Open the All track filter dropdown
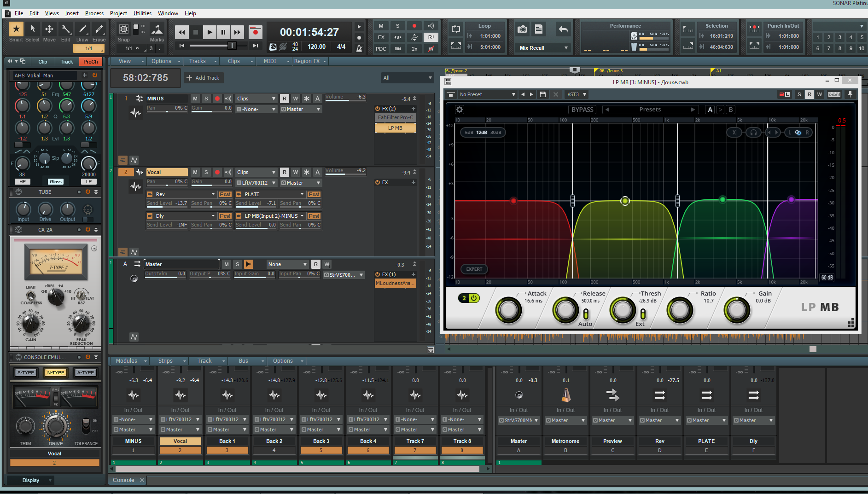The image size is (868, 494). pyautogui.click(x=407, y=78)
